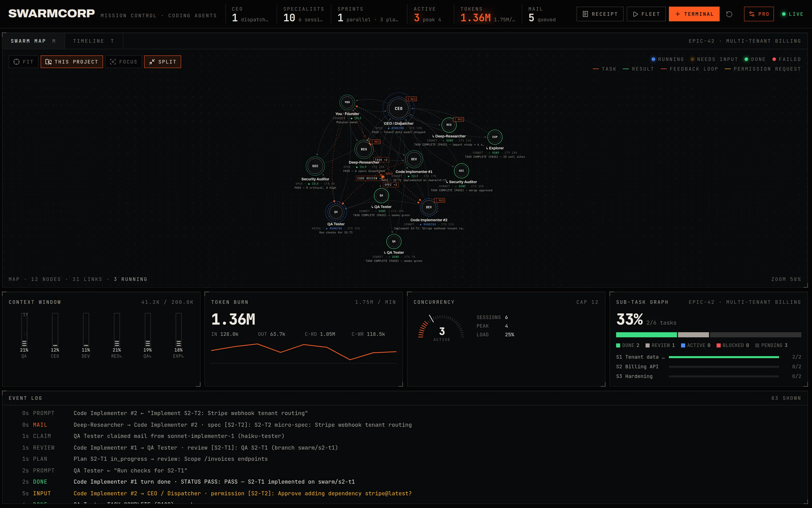Click the FAILED legend entry
812x508 pixels.
pyautogui.click(x=787, y=59)
